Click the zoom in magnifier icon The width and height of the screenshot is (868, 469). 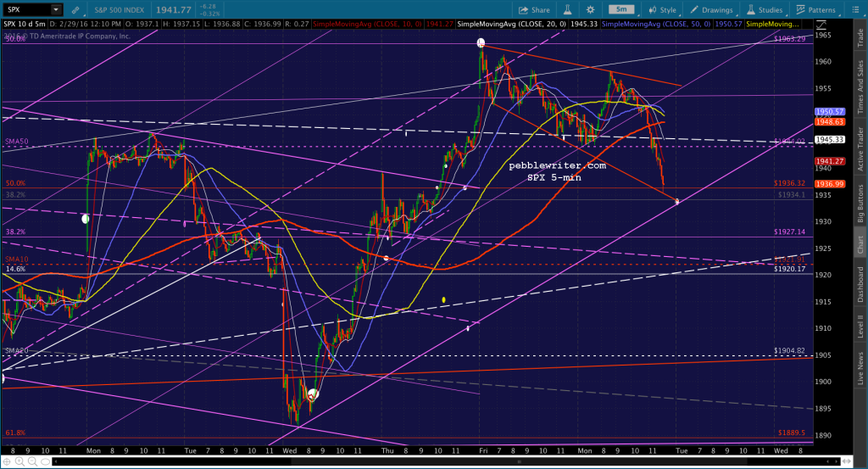(19, 461)
